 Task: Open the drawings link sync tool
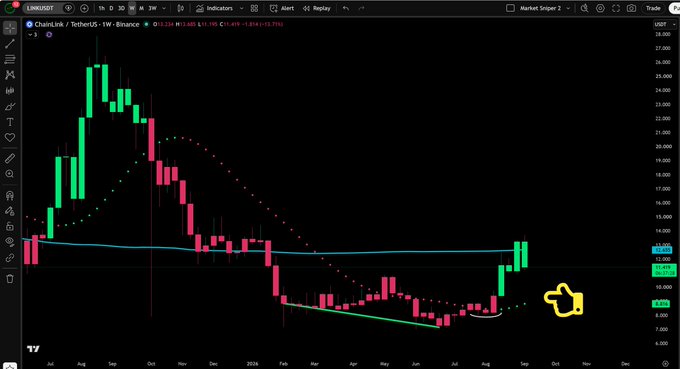point(10,258)
